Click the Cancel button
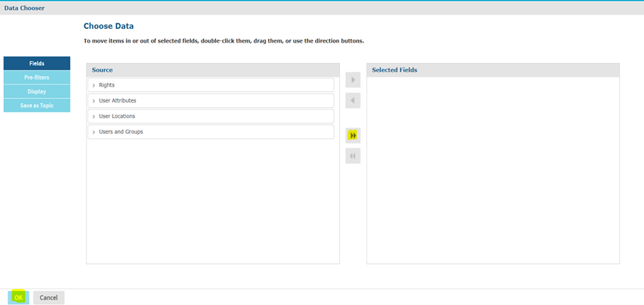The image size is (644, 305). (x=49, y=297)
